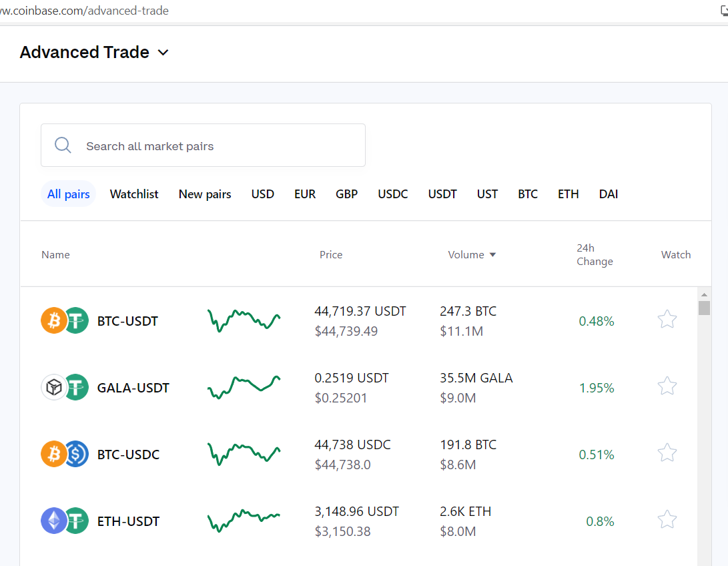The width and height of the screenshot is (728, 566).
Task: Click the $44,739.49 price value
Action: (x=346, y=332)
